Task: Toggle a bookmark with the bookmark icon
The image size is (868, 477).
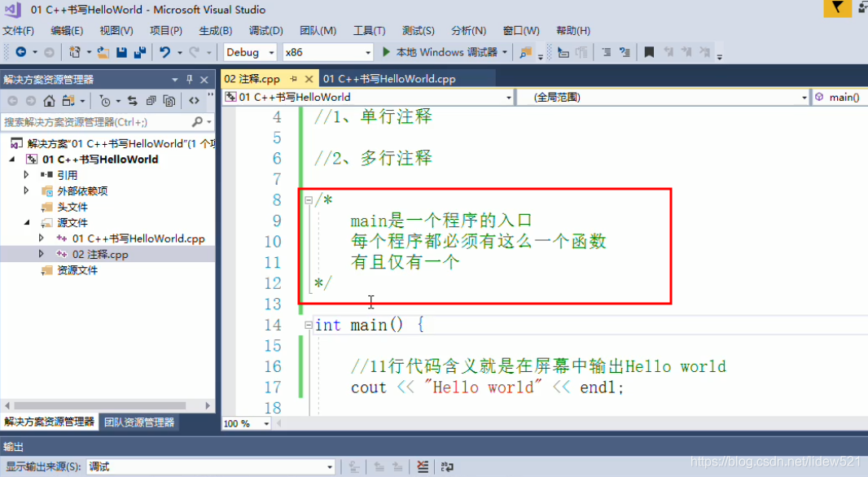Action: pyautogui.click(x=649, y=52)
